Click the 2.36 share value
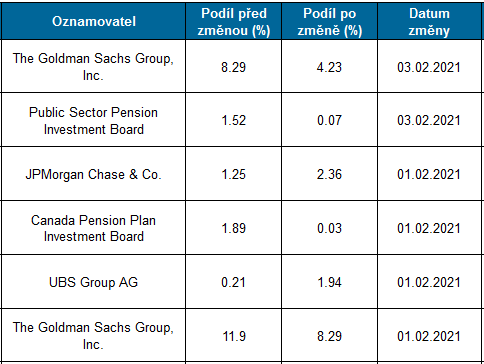484x364 pixels. click(329, 174)
